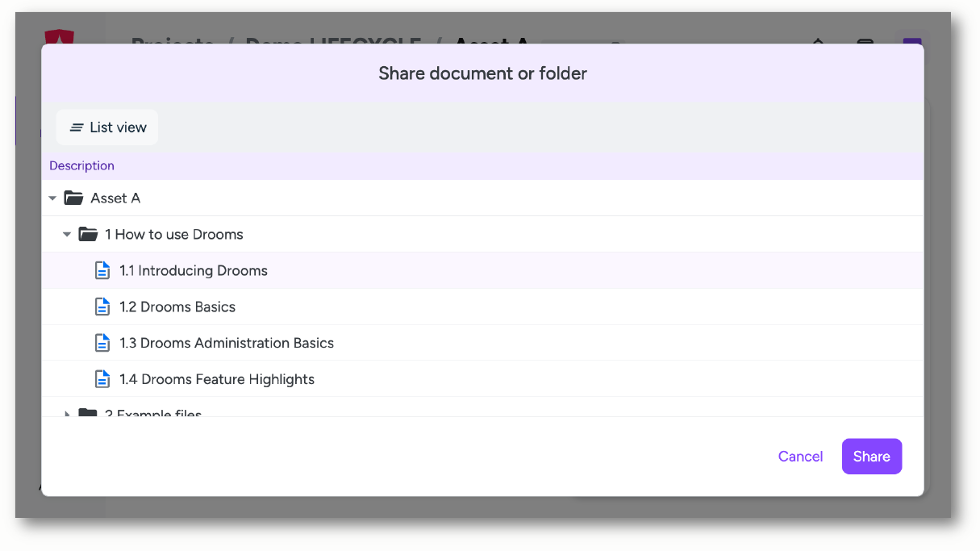Select the Asset A folder name
Screen dimensions: 980x551
pos(115,198)
